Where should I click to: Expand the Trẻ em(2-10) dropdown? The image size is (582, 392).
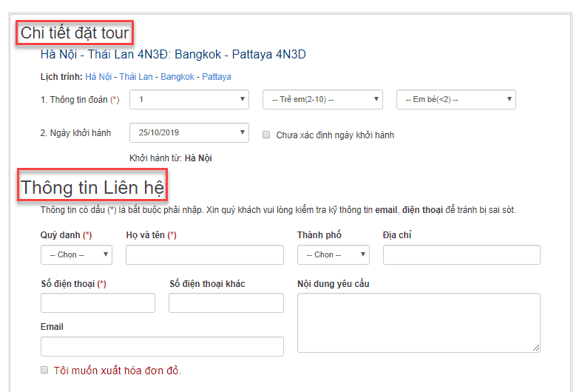point(322,99)
